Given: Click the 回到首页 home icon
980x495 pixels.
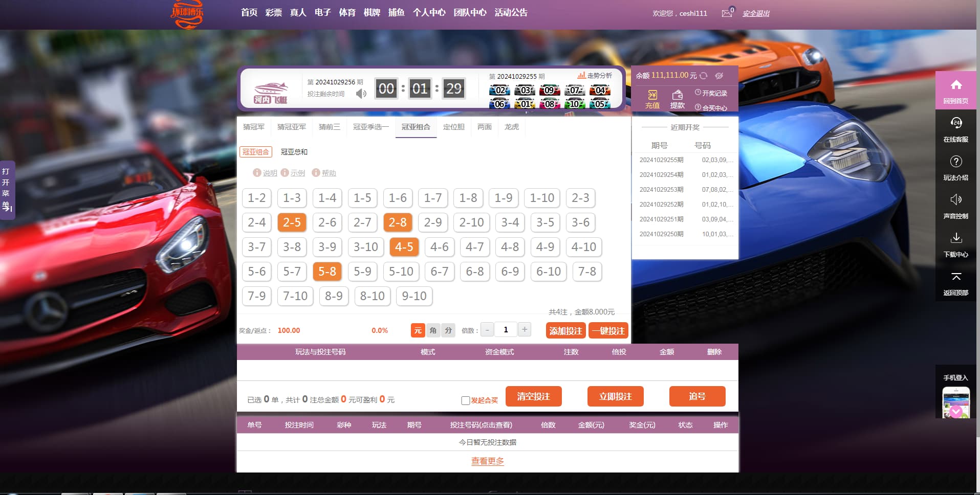Looking at the screenshot, I should tap(956, 85).
